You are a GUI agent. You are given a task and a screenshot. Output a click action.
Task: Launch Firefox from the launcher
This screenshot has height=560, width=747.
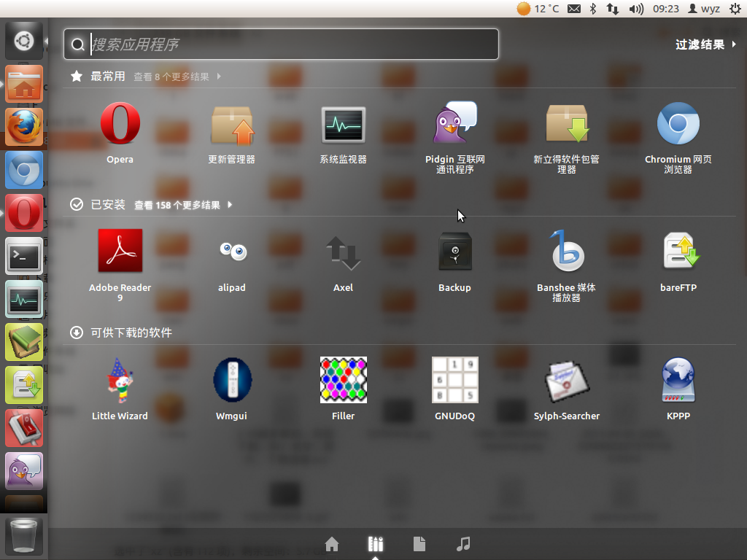pos(24,127)
